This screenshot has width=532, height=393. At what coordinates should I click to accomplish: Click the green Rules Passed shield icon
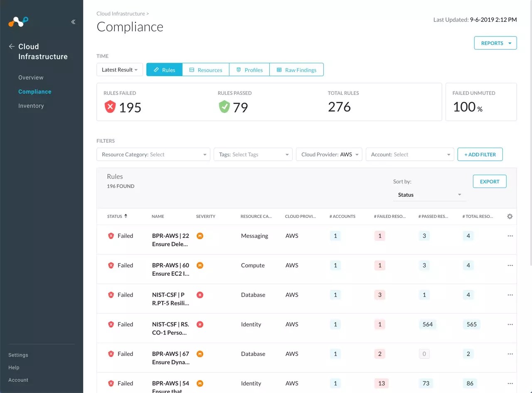pos(224,107)
